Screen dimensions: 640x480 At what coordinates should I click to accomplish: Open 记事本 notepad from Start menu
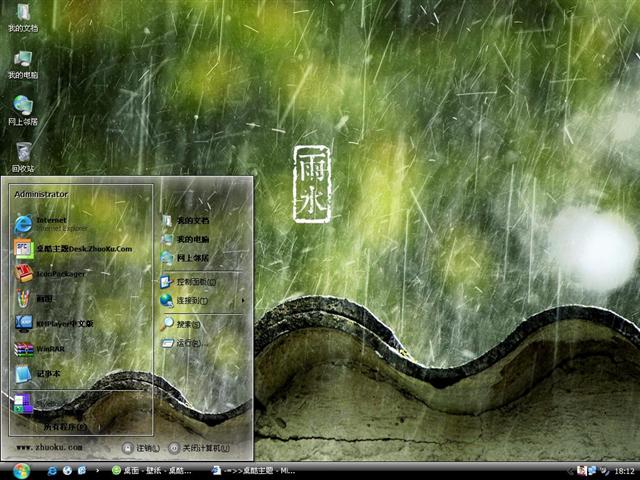click(x=38, y=374)
